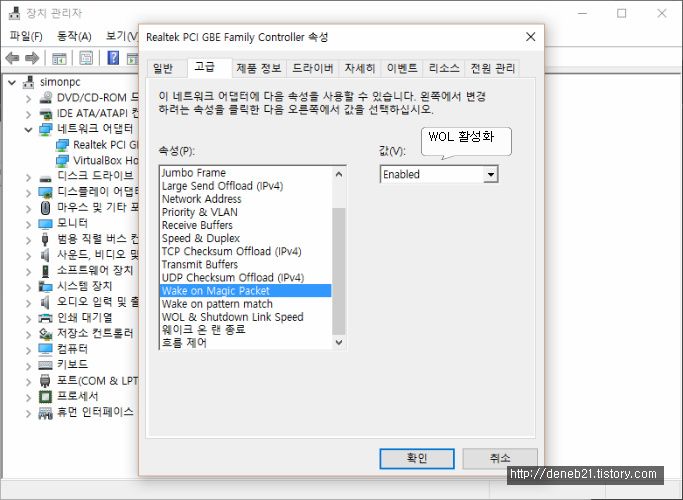Click the forward arrow in Device Manager toolbar
The image size is (683, 500).
32,58
